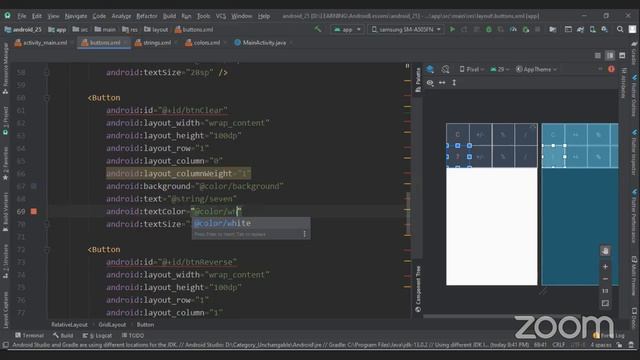Switch to Code-only view mode
Image resolution: width=640 pixels, height=360 pixels.
(x=598, y=56)
